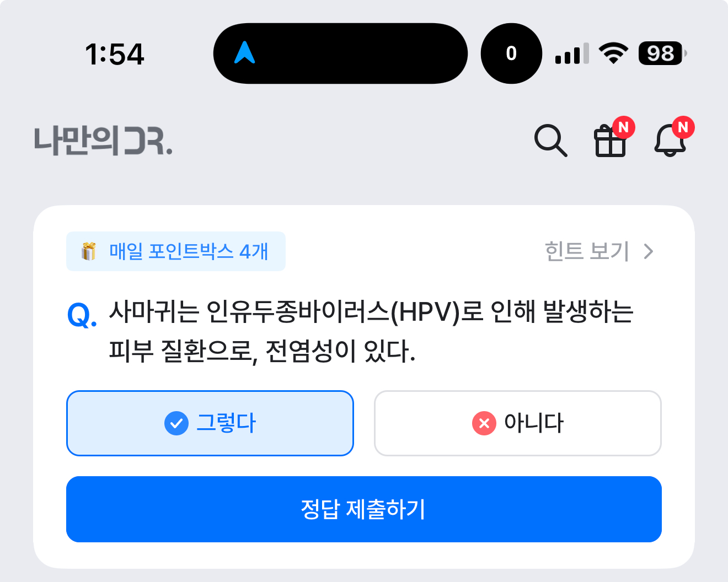Submit answer with 정답 제출하기 button
Image resolution: width=728 pixels, height=582 pixels.
[364, 509]
